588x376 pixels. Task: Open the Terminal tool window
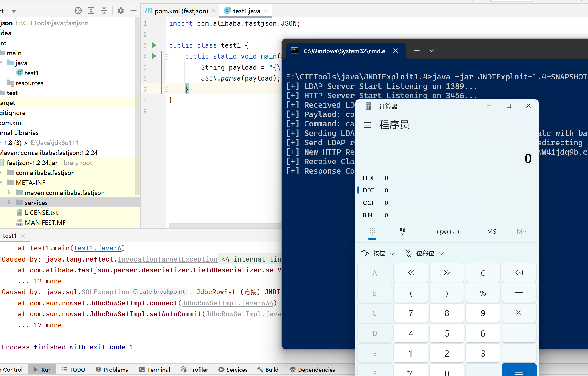[154, 370]
